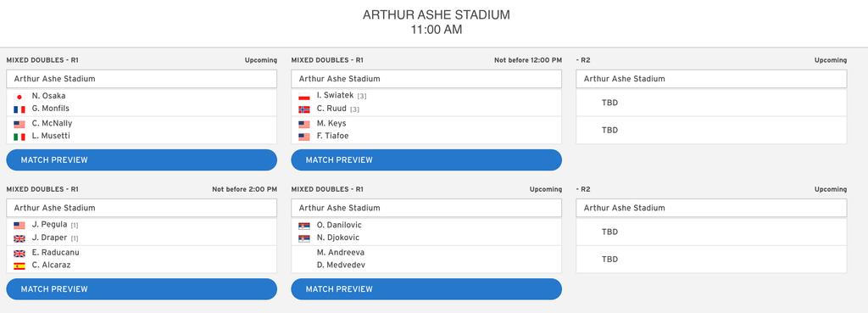868x313 pixels.
Task: Click France flag beside G. Monfils
Action: click(x=19, y=109)
